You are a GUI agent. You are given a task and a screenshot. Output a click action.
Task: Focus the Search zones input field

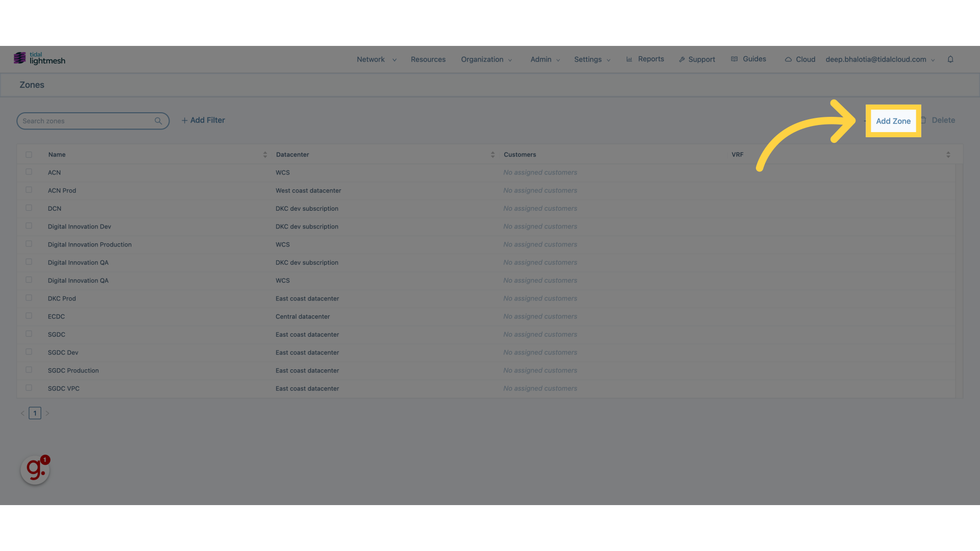click(93, 121)
